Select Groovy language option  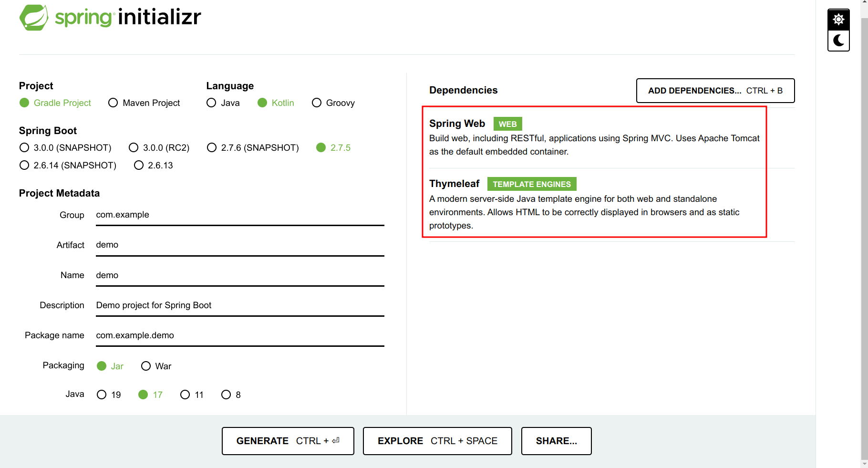pyautogui.click(x=317, y=103)
